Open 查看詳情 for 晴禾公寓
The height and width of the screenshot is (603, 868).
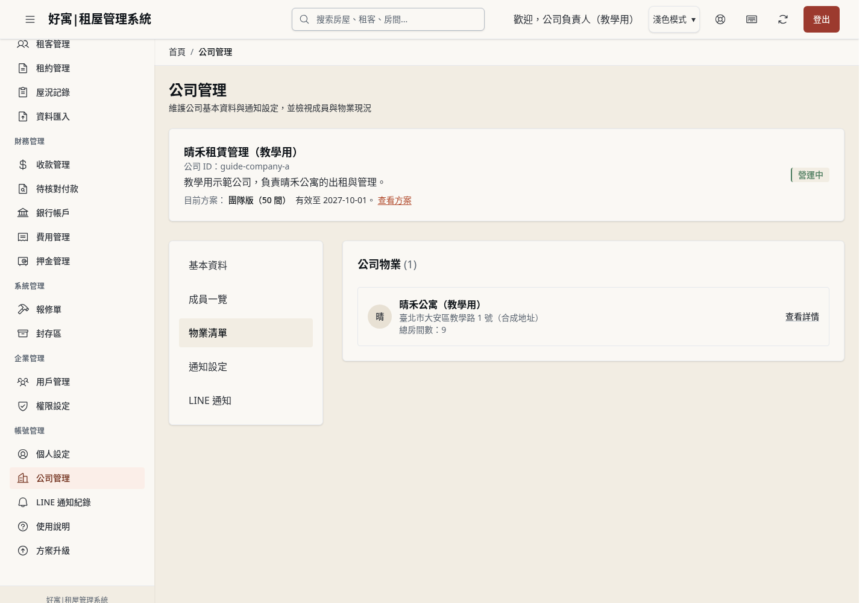(802, 317)
